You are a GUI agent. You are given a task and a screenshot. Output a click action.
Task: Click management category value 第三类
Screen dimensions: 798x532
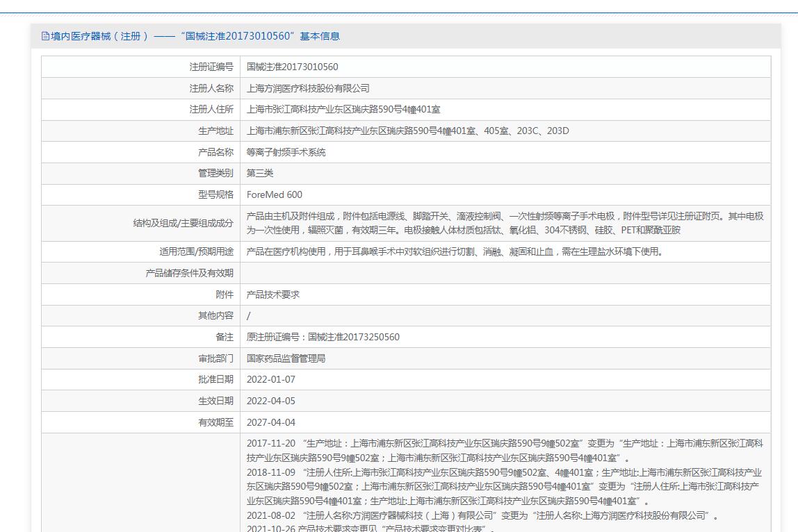click(260, 173)
